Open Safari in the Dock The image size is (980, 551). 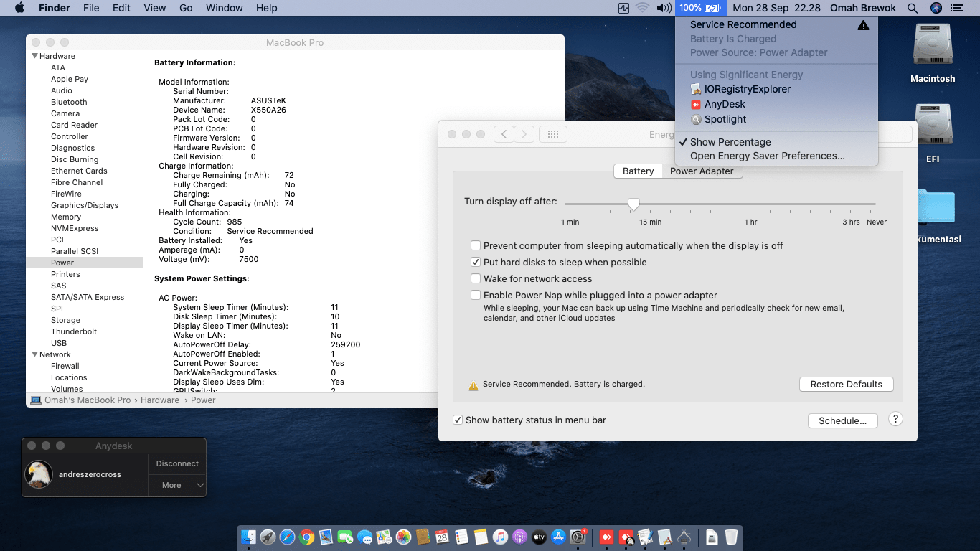pyautogui.click(x=288, y=537)
